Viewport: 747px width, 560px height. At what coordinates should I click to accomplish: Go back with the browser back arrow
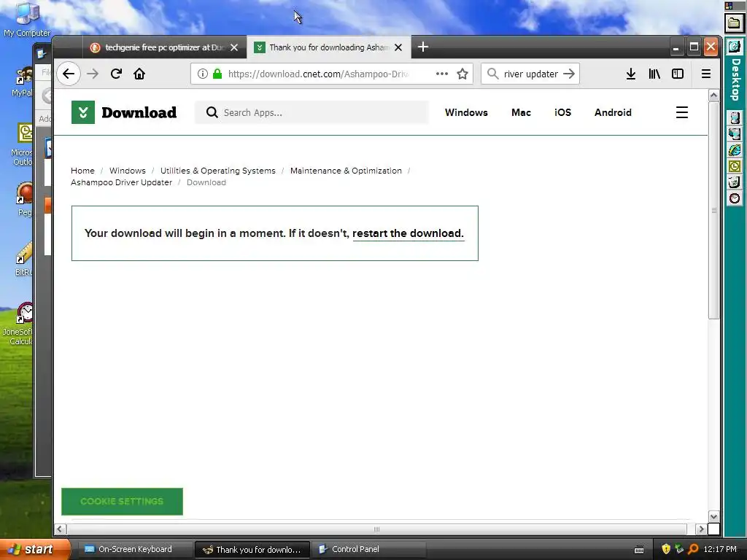[69, 74]
